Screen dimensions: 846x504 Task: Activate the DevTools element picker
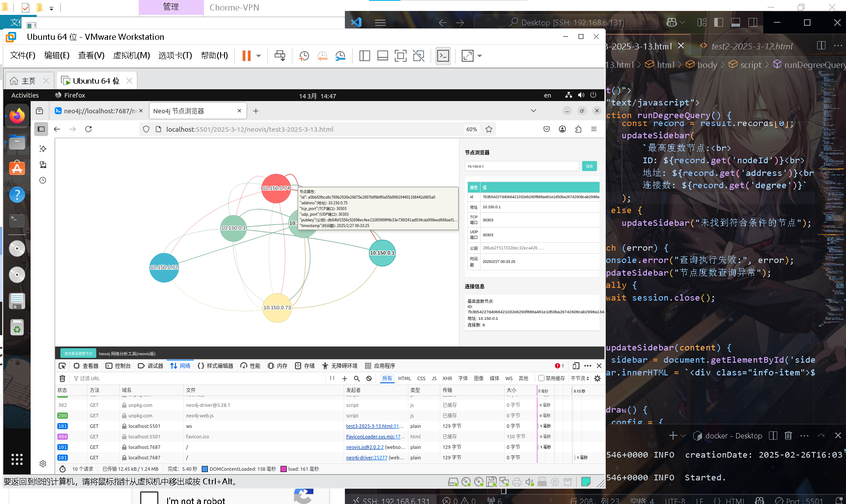62,366
